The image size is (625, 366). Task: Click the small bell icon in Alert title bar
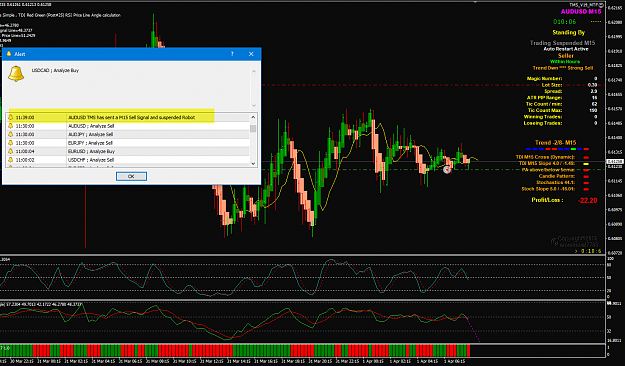9,54
